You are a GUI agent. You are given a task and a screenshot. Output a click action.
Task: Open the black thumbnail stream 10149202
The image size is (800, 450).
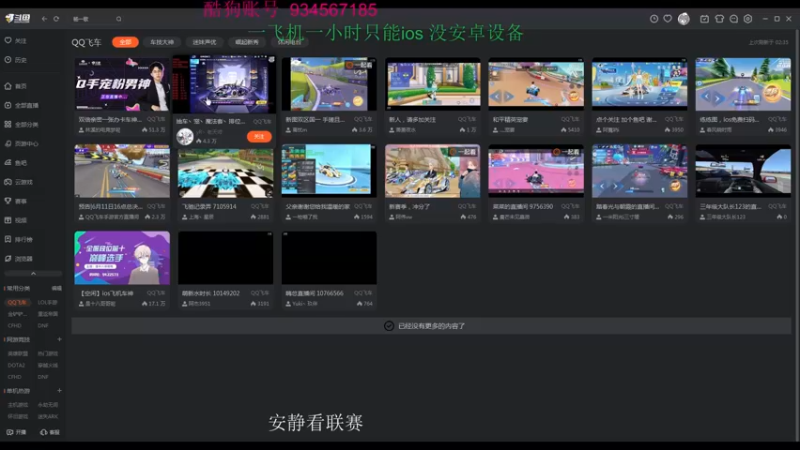pyautogui.click(x=226, y=258)
